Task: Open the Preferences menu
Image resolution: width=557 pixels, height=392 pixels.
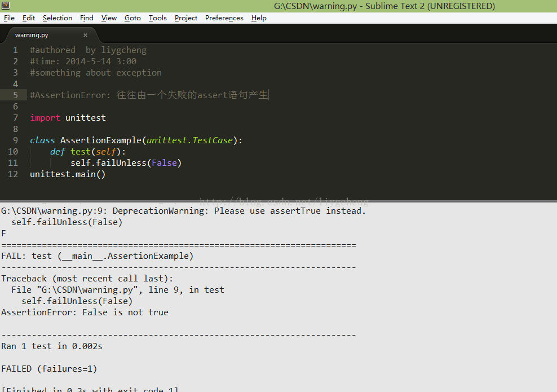Action: [224, 18]
